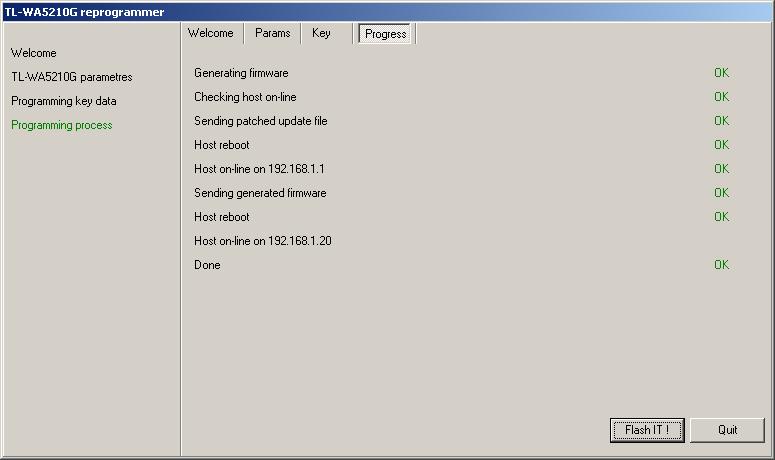
Task: Select the Key tab
Action: click(x=321, y=33)
